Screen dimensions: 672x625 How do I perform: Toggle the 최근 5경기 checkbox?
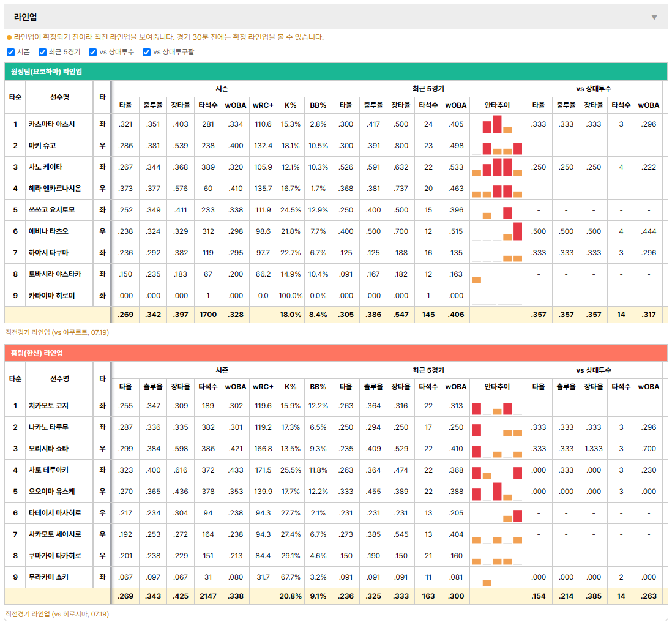pyautogui.click(x=42, y=52)
